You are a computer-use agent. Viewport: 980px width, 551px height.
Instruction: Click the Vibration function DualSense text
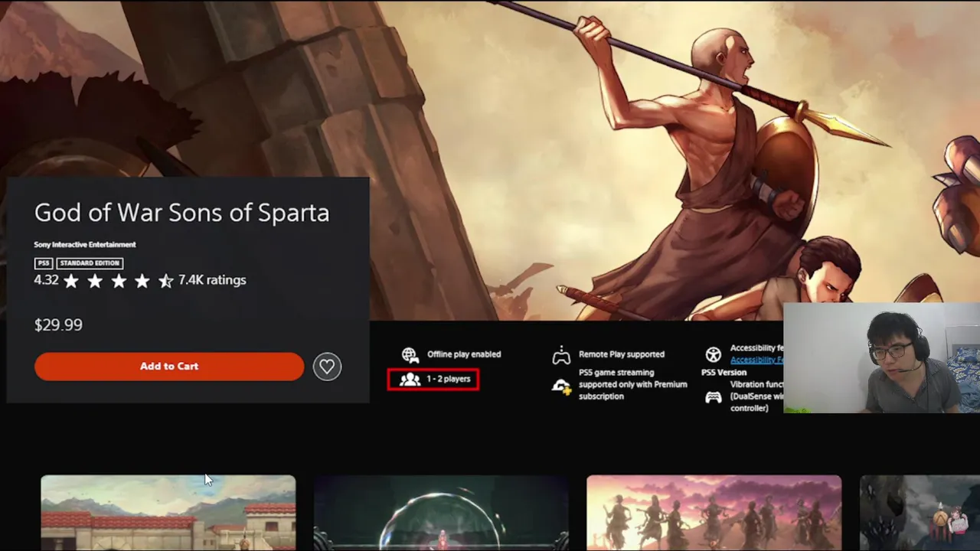(x=757, y=396)
